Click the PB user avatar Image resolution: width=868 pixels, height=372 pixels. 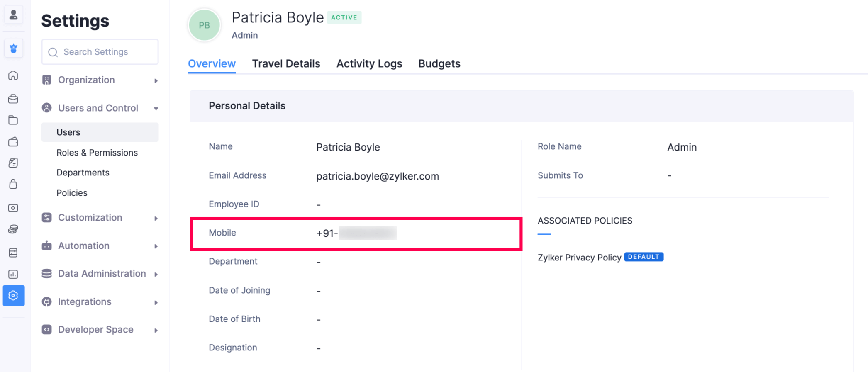tap(204, 25)
